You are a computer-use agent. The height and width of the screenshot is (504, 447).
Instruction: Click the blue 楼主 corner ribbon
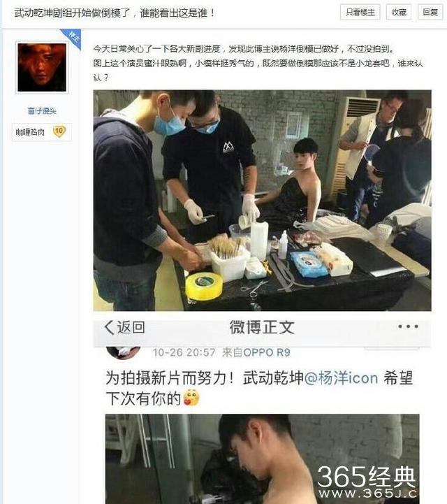pyautogui.click(x=72, y=38)
